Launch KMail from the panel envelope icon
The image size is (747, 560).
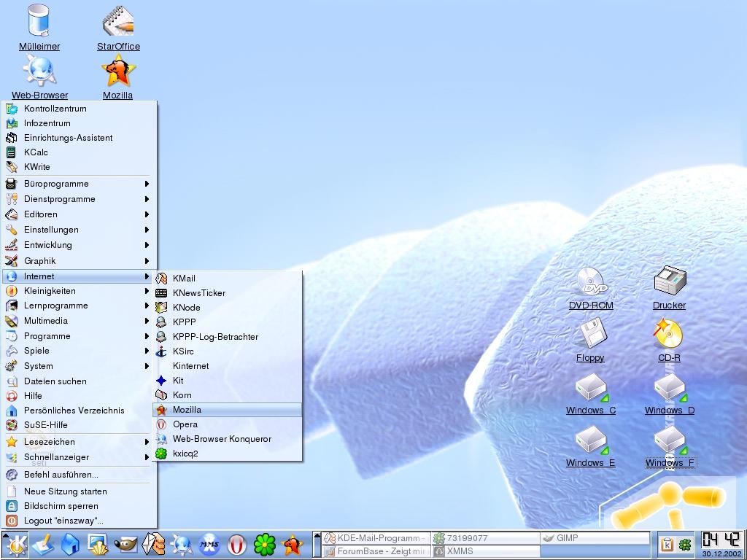click(153, 545)
